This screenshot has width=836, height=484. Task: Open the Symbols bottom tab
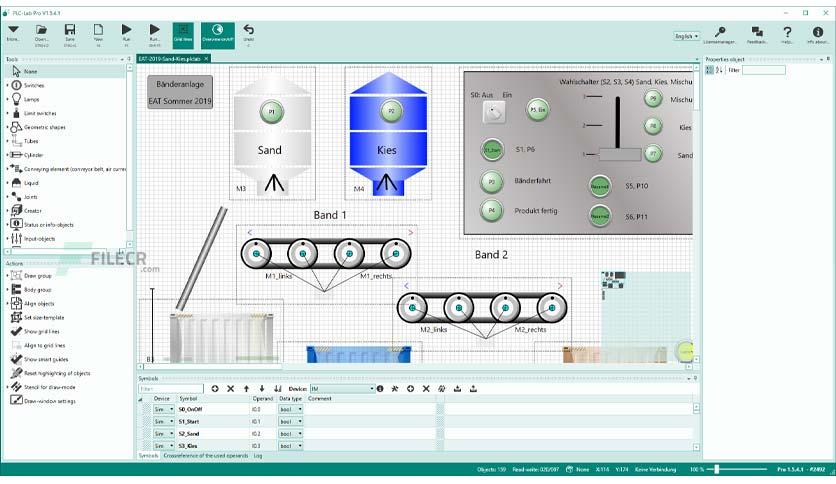[149, 456]
